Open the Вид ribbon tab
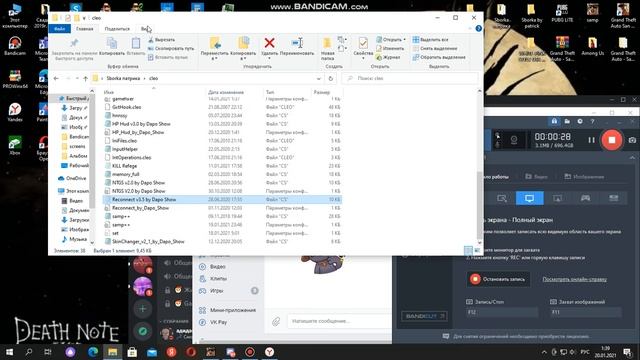Image resolution: width=640 pixels, height=360 pixels. coord(146,29)
